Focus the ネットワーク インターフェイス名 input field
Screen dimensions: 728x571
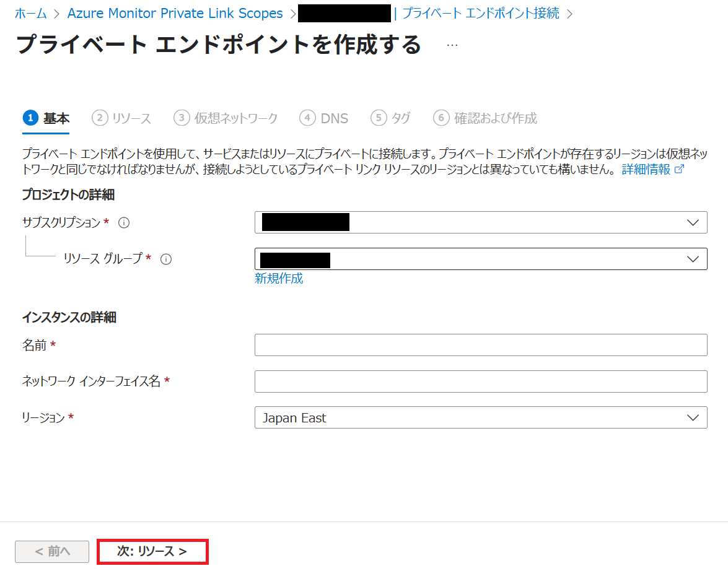tap(481, 381)
